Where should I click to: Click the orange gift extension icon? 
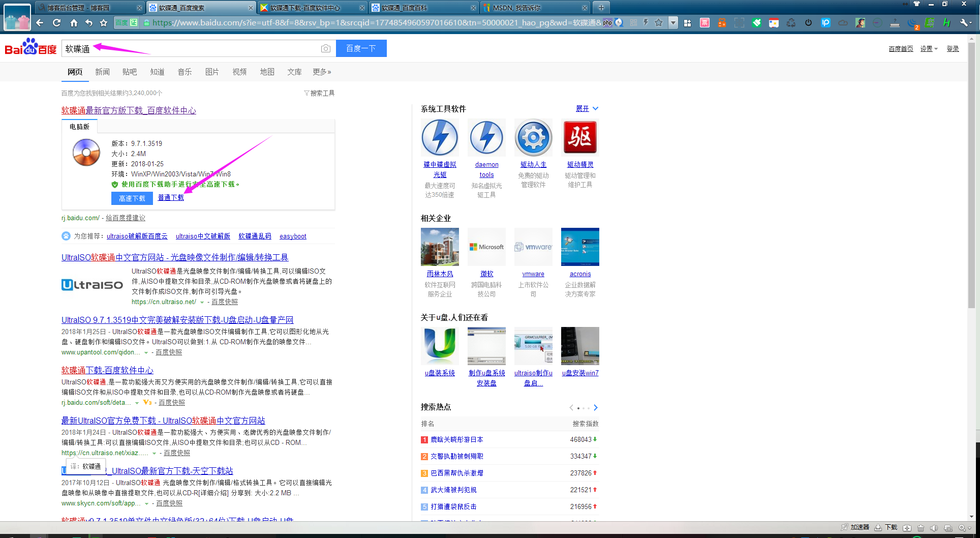click(722, 23)
